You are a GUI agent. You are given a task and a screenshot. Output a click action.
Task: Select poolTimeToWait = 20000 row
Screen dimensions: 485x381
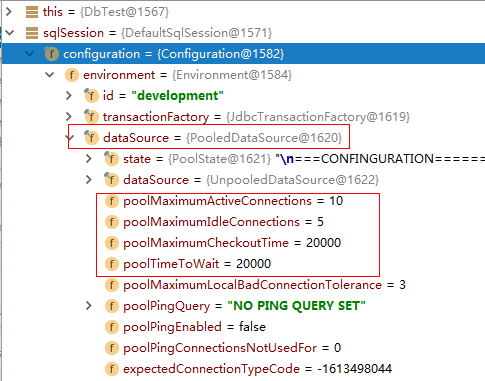pyautogui.click(x=244, y=264)
